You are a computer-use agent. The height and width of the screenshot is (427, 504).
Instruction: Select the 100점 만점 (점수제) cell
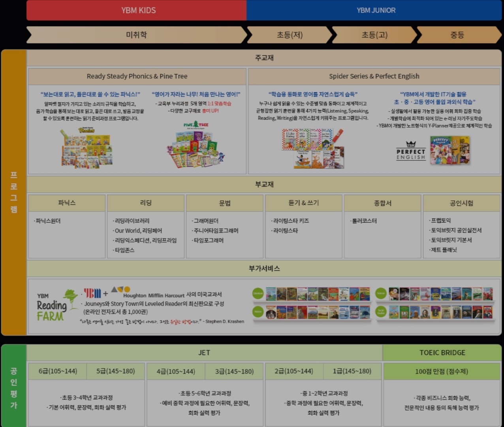tap(442, 371)
